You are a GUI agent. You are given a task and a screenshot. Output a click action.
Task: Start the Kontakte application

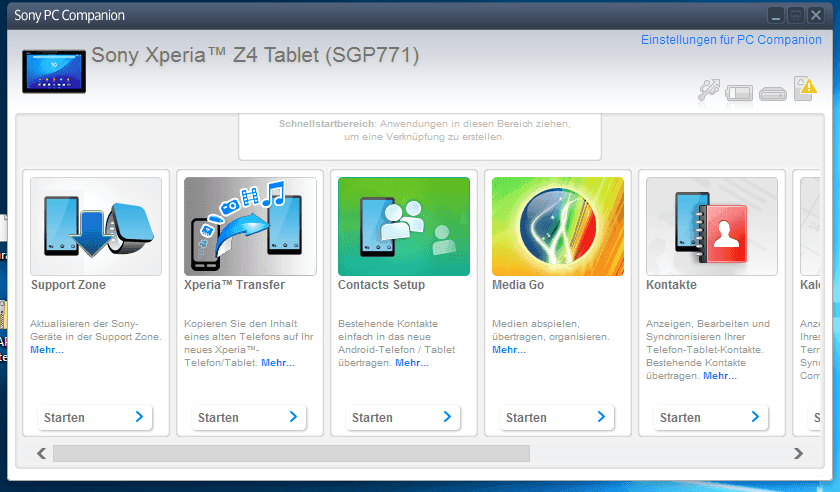pyautogui.click(x=710, y=418)
